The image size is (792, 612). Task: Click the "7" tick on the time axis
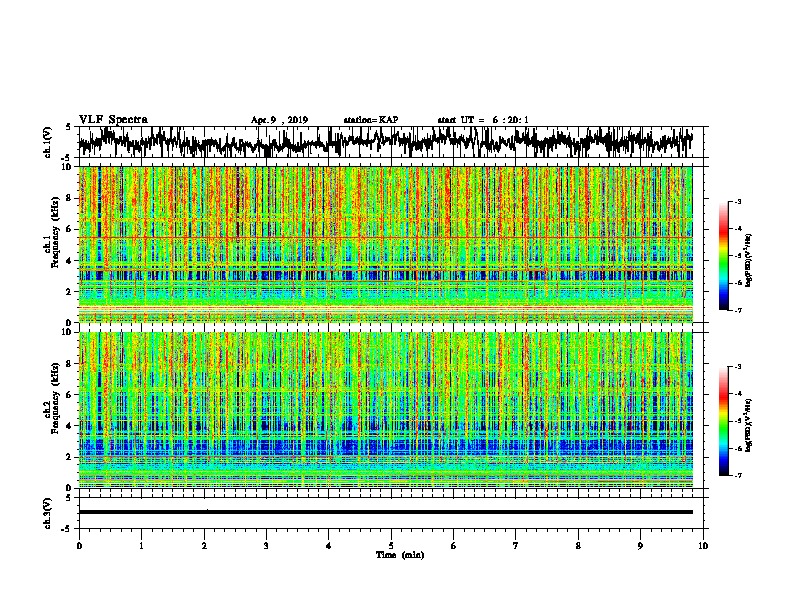[516, 546]
